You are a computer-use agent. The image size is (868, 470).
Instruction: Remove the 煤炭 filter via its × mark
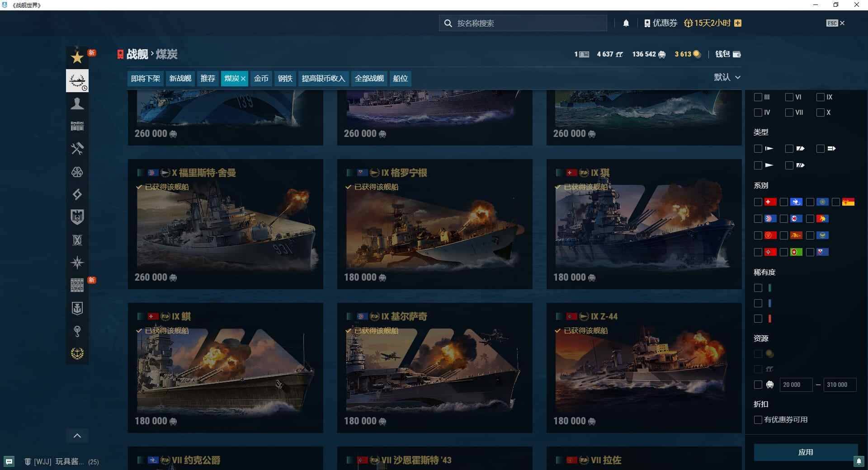click(x=243, y=78)
